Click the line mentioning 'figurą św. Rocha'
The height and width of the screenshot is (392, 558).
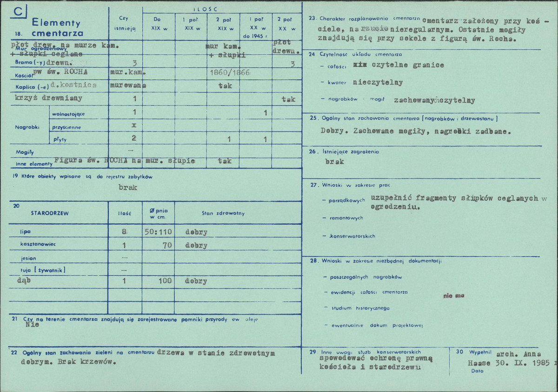417,39
